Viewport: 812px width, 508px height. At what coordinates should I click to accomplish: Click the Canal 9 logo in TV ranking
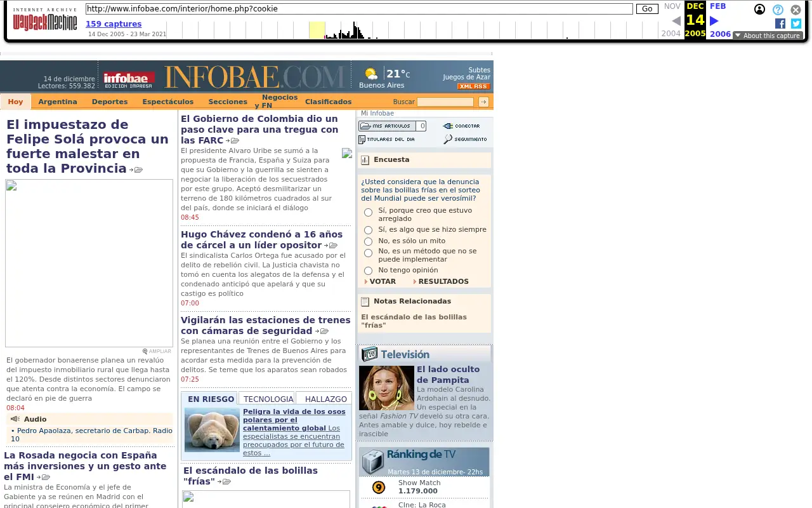tap(379, 488)
